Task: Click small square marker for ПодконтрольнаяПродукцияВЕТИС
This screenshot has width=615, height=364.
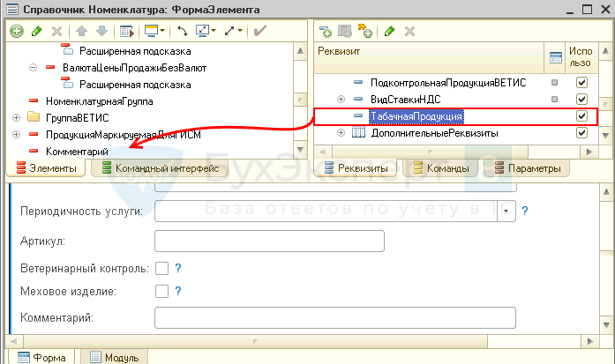Action: click(x=554, y=82)
